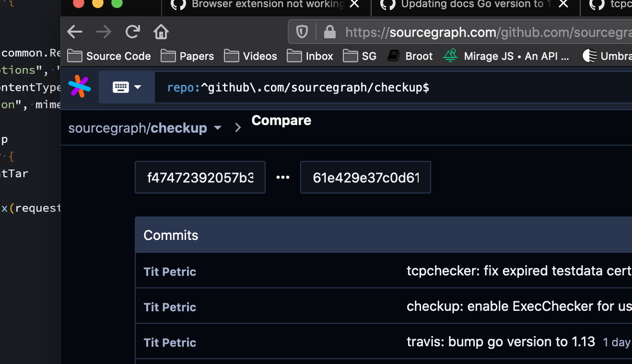Screen dimensions: 632x364
Task: Close the Browser extension not working tab
Action: pos(354,4)
